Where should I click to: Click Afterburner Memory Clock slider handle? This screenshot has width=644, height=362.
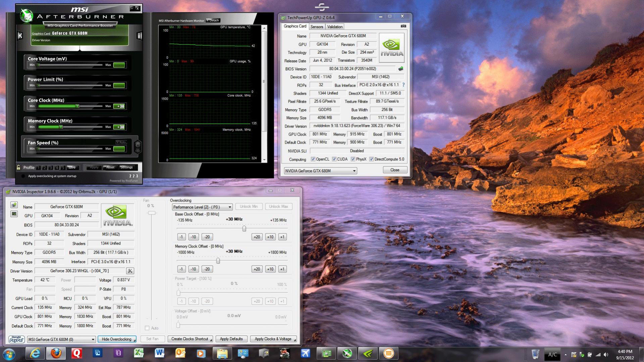(61, 127)
